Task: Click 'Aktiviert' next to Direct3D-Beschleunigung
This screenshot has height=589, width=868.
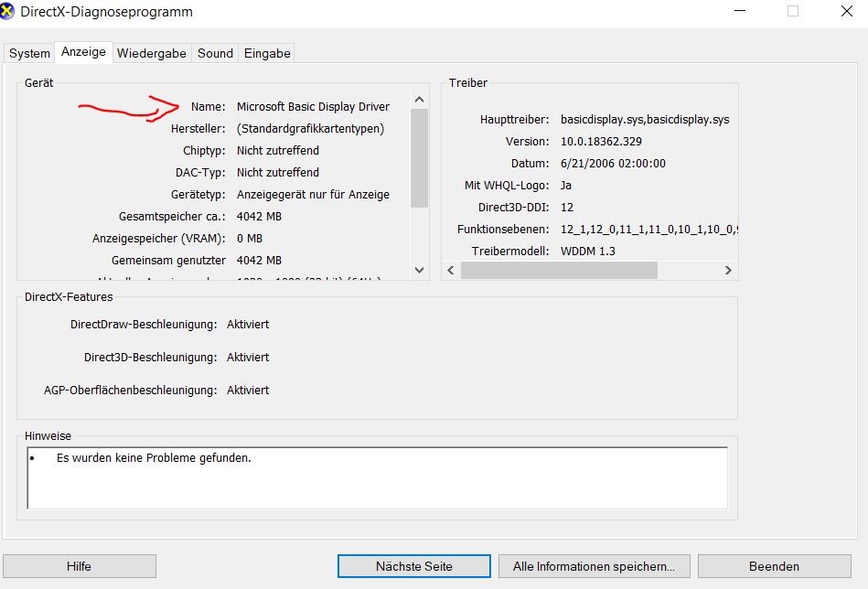Action: point(248,358)
